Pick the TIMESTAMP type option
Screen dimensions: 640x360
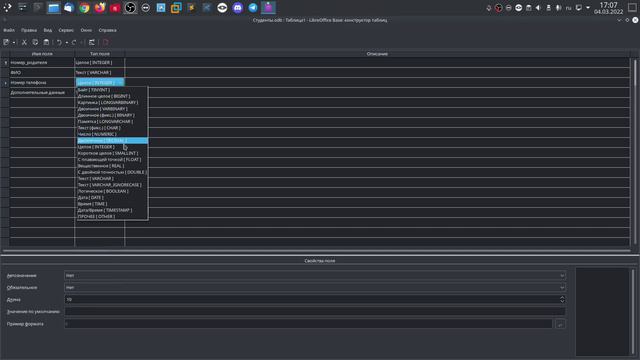tap(112, 210)
